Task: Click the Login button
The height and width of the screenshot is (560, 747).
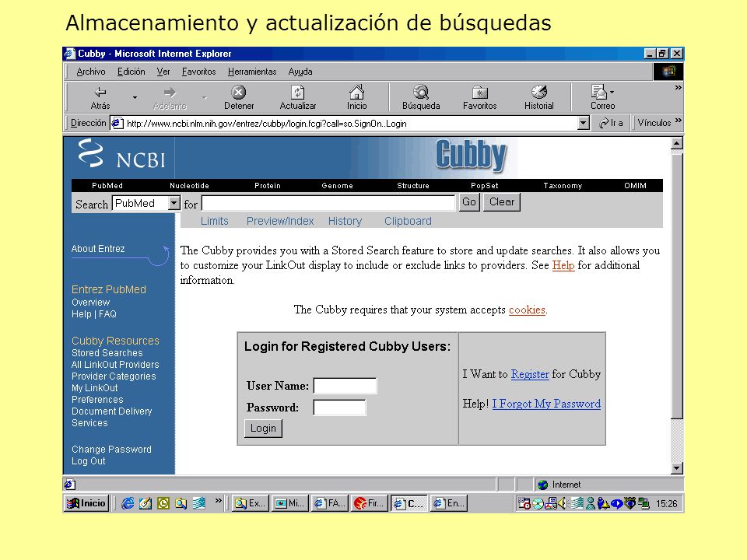Action: [263, 428]
